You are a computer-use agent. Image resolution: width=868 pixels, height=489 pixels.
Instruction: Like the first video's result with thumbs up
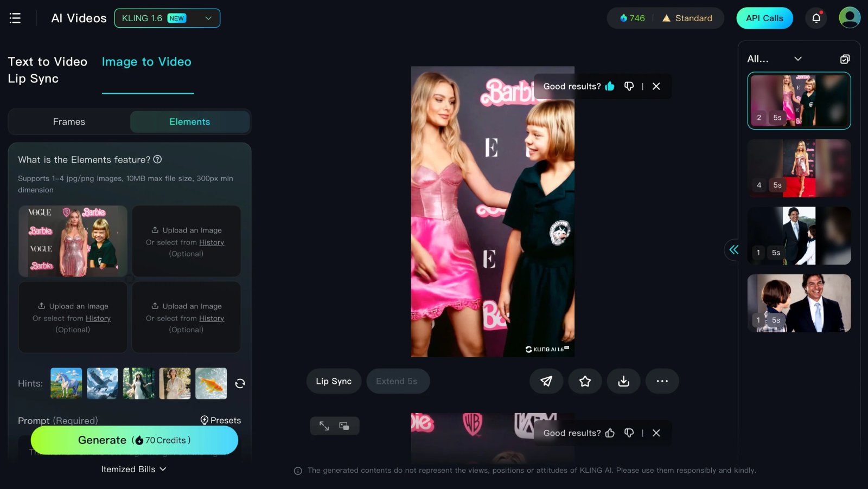click(x=610, y=86)
